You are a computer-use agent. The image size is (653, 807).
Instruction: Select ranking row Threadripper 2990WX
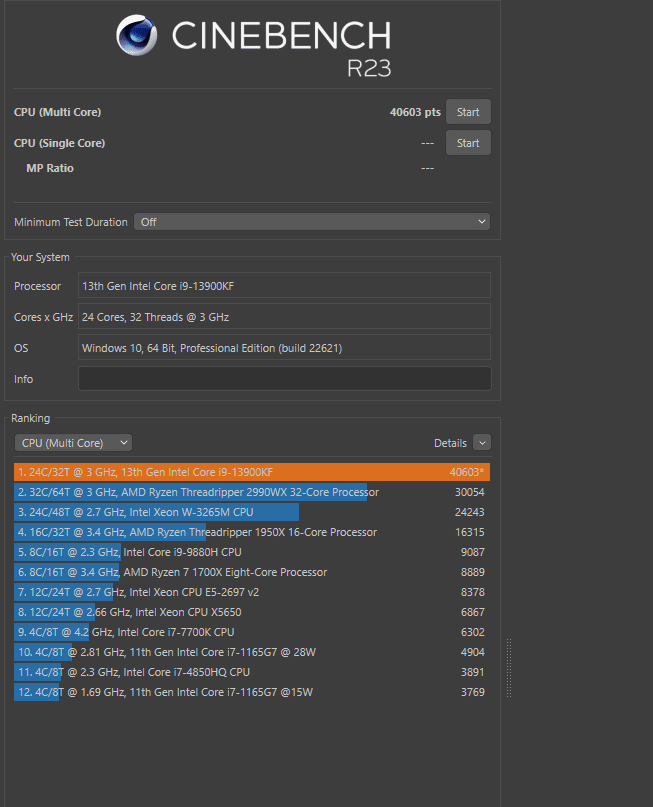[252, 492]
